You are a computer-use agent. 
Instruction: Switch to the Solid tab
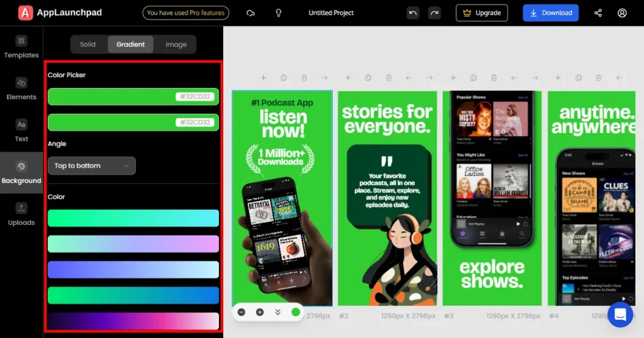[x=87, y=45]
